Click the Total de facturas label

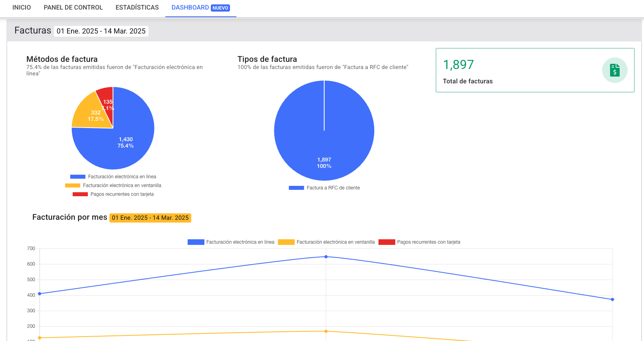(468, 81)
